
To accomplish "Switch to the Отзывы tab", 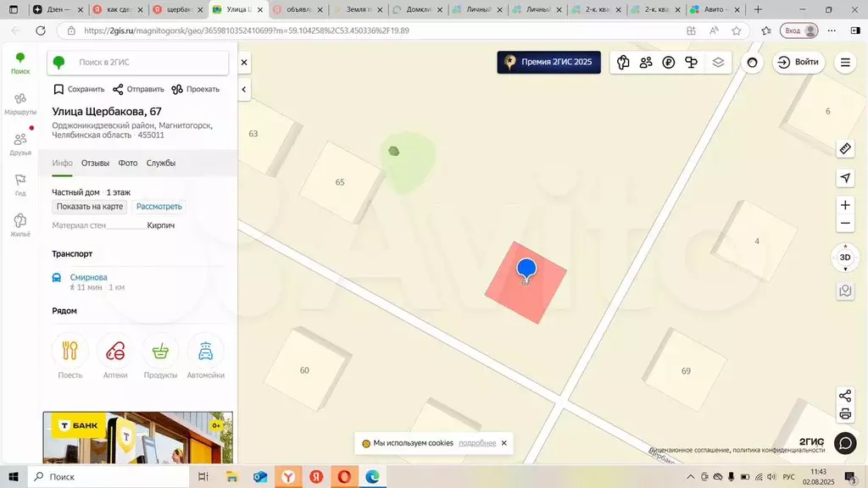I will pyautogui.click(x=95, y=163).
